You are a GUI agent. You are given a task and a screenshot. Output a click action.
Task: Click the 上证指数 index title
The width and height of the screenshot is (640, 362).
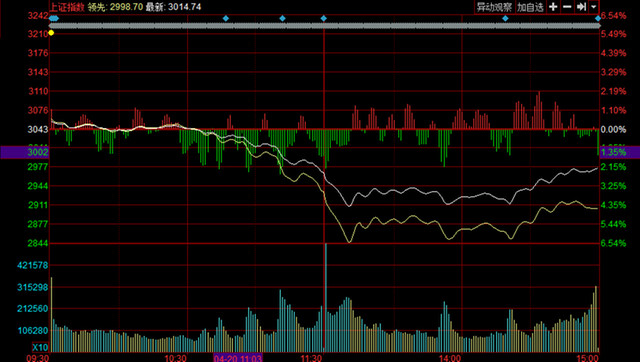(x=67, y=7)
